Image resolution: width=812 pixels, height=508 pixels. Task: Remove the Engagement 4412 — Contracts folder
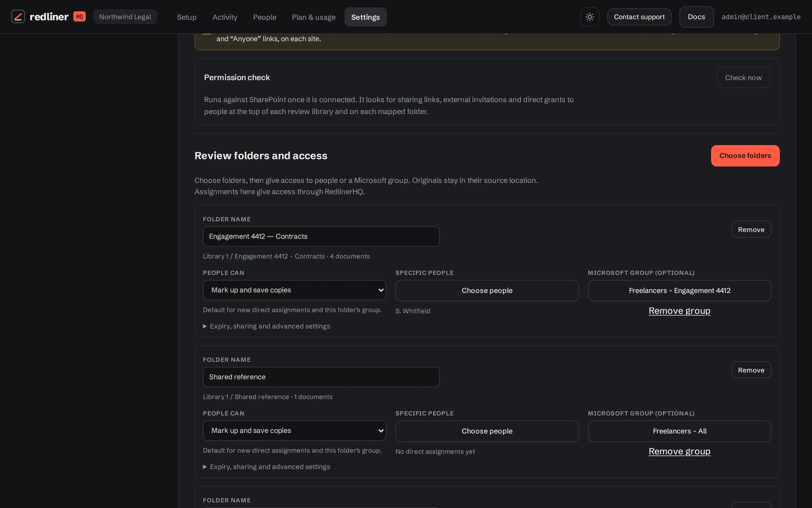click(x=751, y=229)
